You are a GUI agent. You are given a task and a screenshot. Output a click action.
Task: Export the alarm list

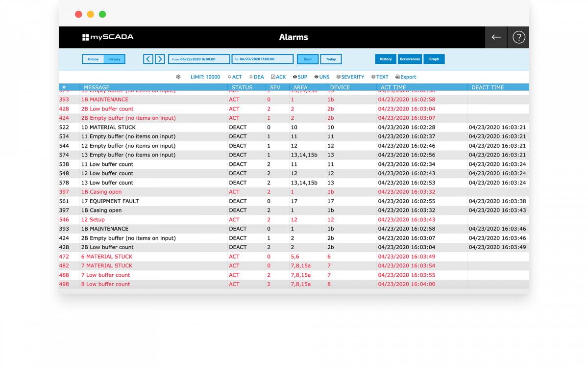[406, 77]
